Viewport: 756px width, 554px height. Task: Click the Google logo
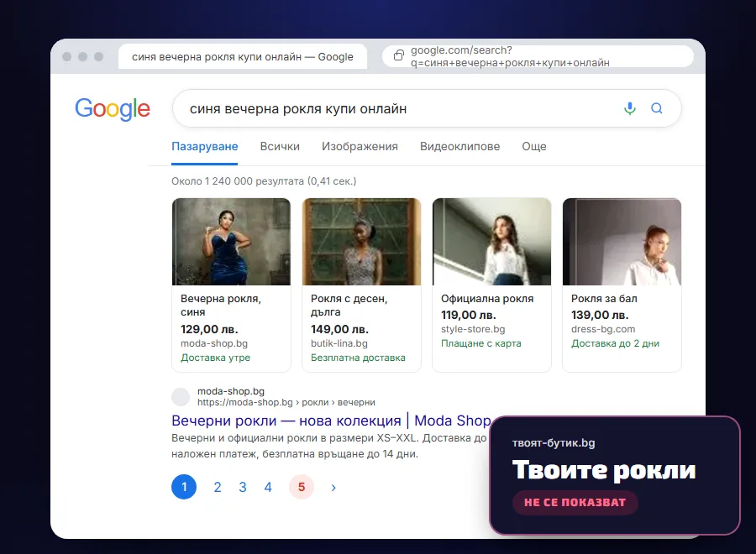pyautogui.click(x=113, y=109)
